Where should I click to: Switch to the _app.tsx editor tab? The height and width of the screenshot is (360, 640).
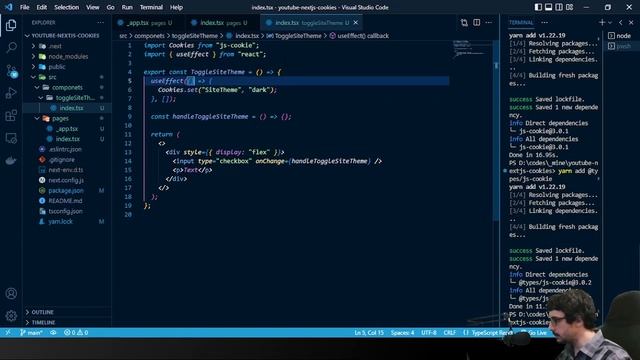[x=149, y=23]
